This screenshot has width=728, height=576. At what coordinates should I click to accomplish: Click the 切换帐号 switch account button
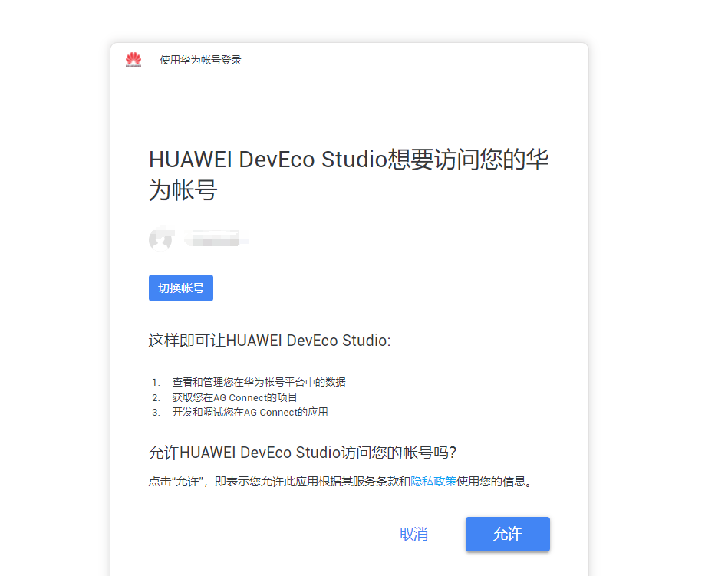(180, 288)
